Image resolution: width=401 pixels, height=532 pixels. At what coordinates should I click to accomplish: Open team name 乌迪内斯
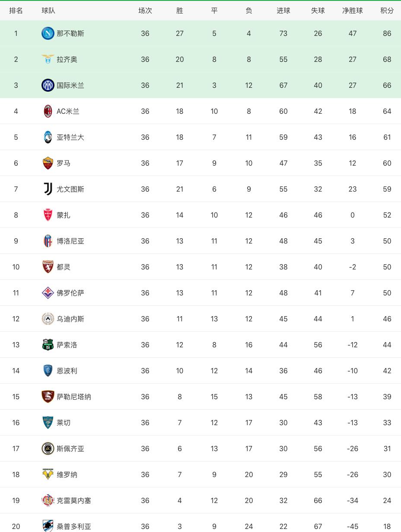[x=70, y=319]
